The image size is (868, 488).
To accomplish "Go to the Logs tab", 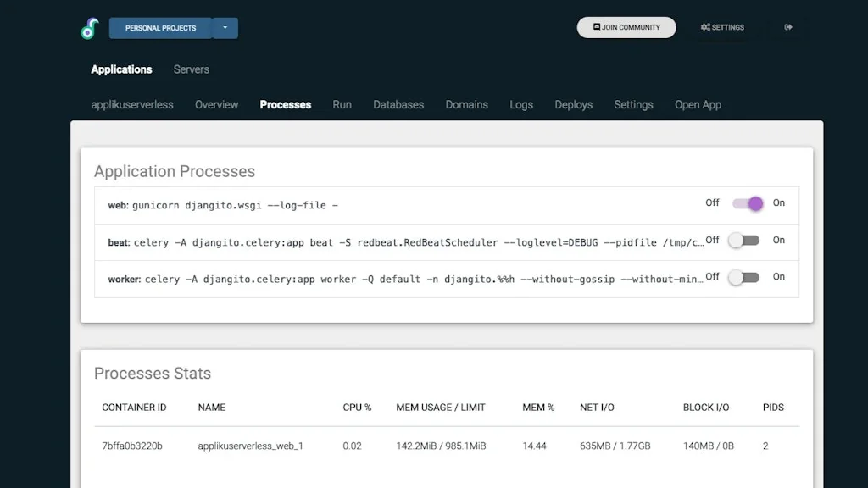I will point(520,104).
